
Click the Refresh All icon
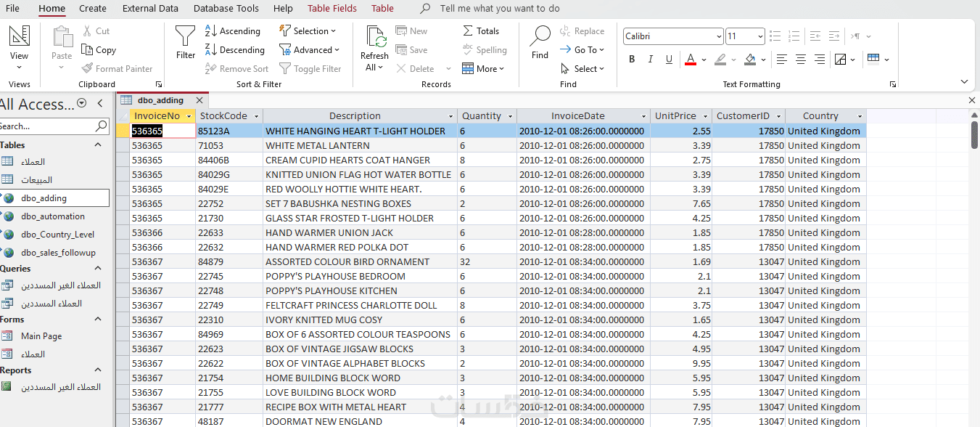tap(376, 37)
